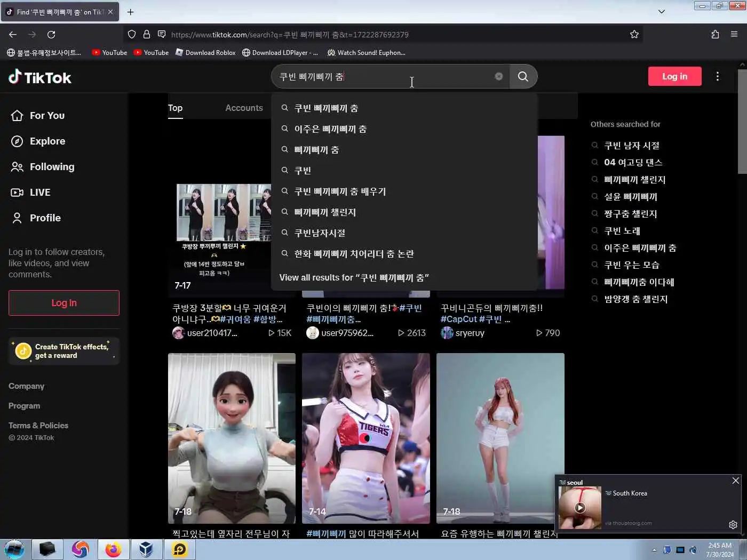The image size is (747, 560).
Task: Open Profile in the sidebar
Action: pyautogui.click(x=35, y=218)
